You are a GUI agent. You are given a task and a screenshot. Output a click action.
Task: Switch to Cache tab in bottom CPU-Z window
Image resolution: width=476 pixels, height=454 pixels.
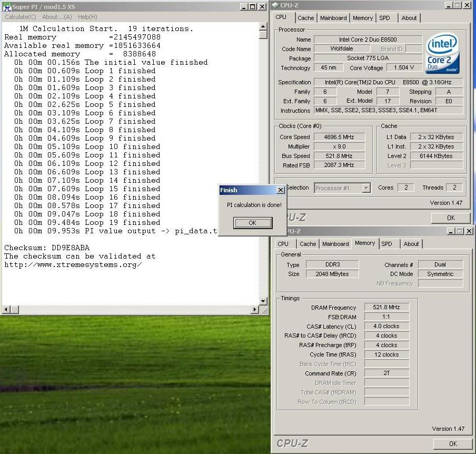point(308,244)
